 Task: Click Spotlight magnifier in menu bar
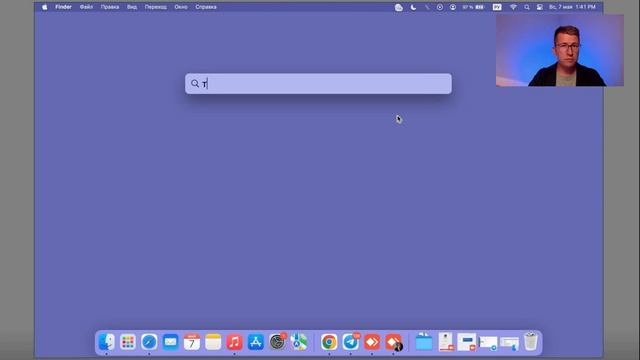tap(527, 7)
